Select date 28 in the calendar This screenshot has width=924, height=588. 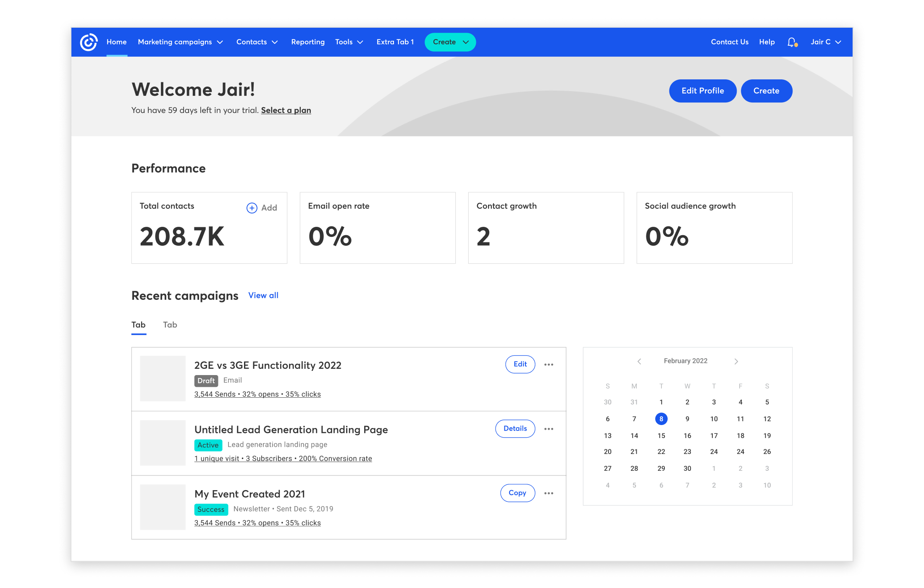point(634,468)
